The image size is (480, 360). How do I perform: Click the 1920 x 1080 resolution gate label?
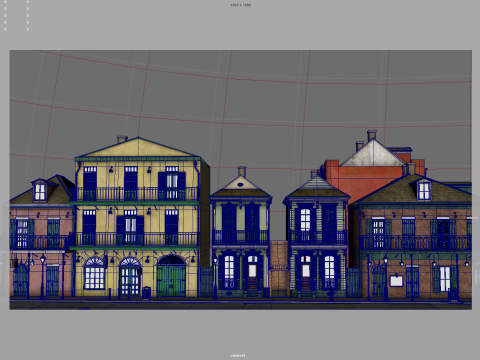point(240,5)
